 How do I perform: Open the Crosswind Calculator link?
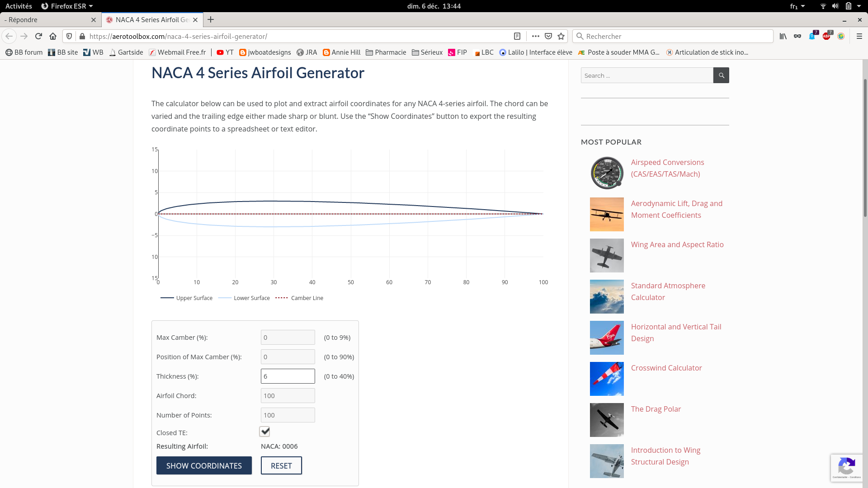[666, 368]
